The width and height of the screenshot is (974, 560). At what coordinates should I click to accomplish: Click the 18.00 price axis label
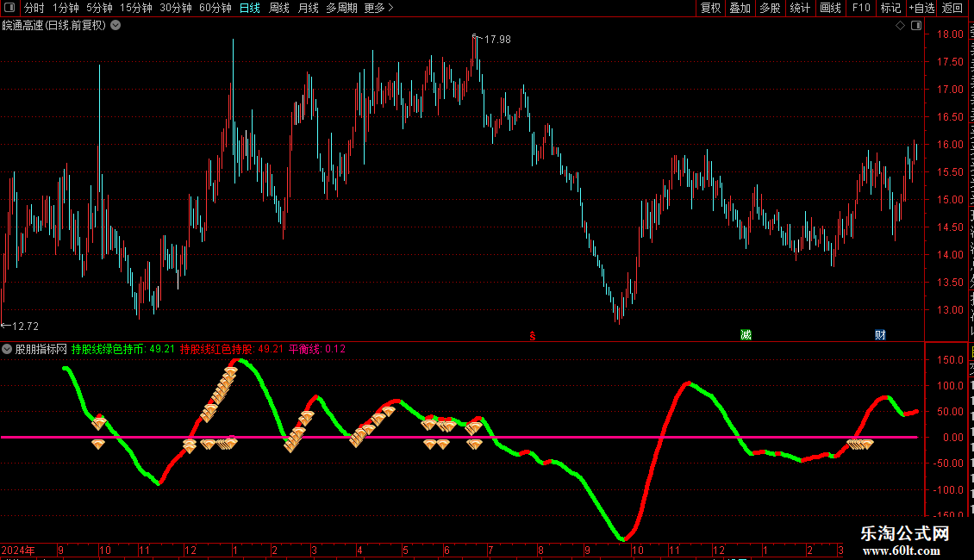951,34
